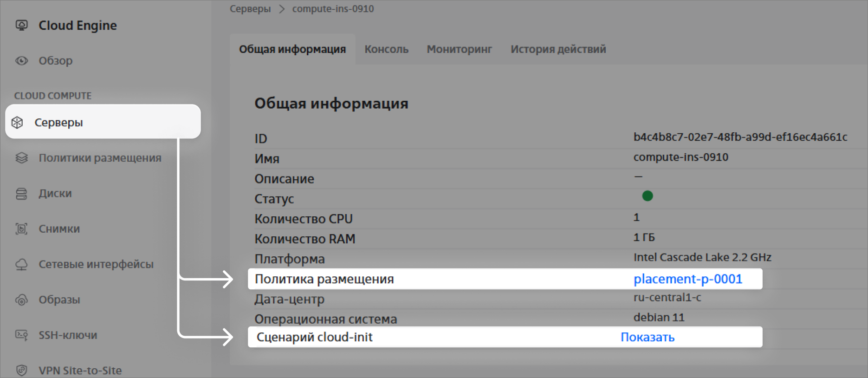The image size is (868, 378).
Task: Click the Сетевые интерфейсы network icon
Action: coord(22,264)
